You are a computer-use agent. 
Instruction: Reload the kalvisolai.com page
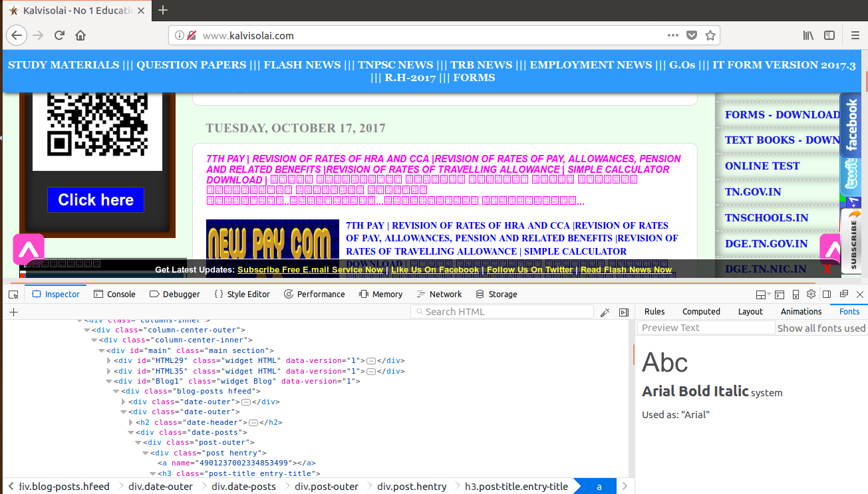coord(59,35)
